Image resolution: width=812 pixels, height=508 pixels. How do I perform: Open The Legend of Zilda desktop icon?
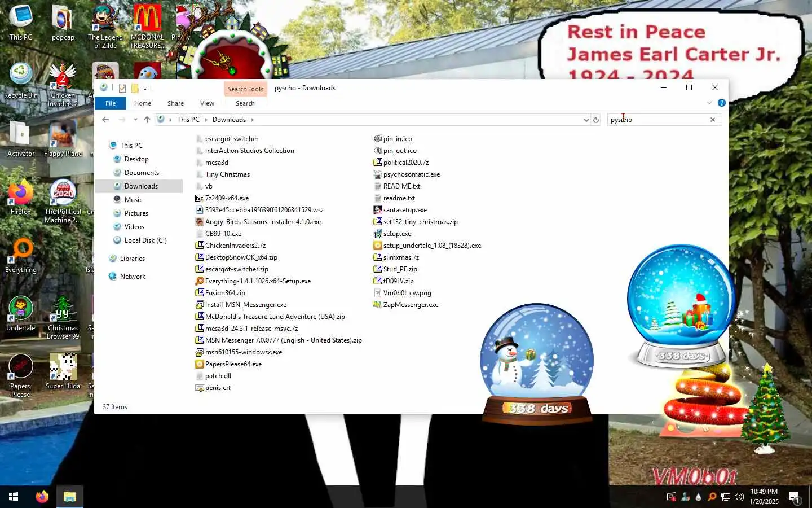[105, 27]
